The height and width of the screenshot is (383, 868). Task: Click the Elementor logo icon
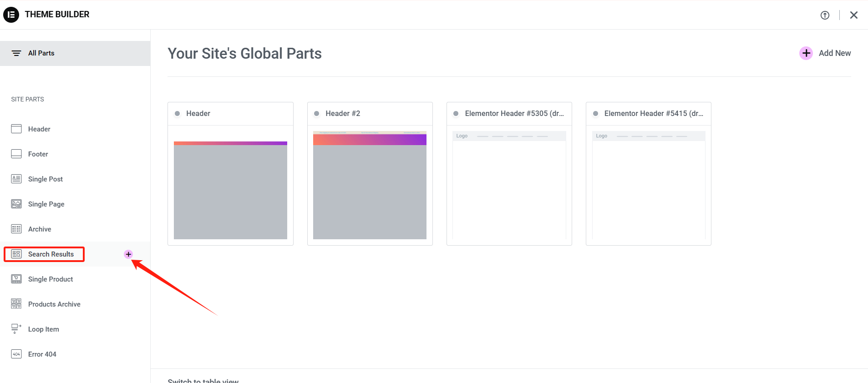(11, 15)
